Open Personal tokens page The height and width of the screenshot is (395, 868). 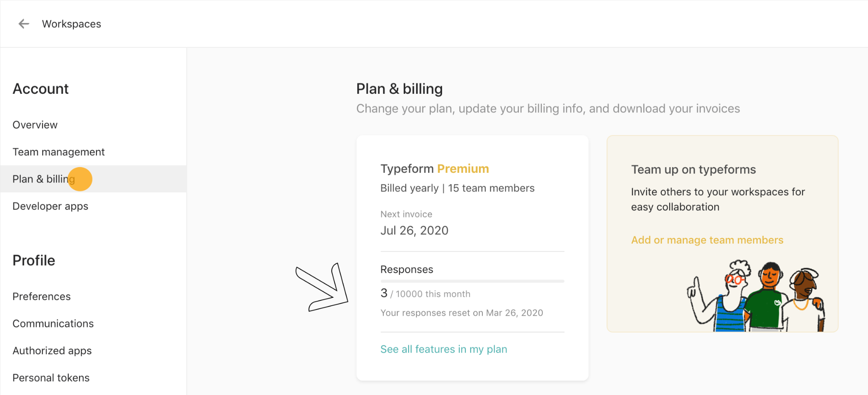coord(51,378)
